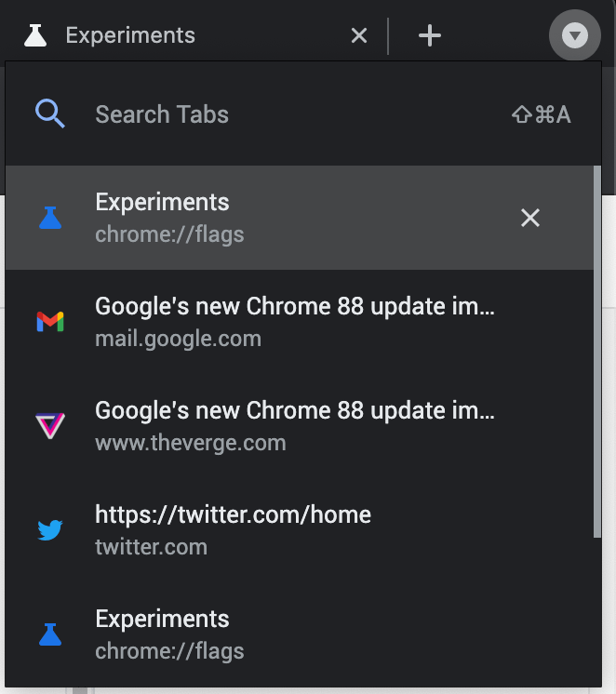The image size is (616, 694).
Task: Click the Gmail icon in the tab list
Action: [x=50, y=322]
